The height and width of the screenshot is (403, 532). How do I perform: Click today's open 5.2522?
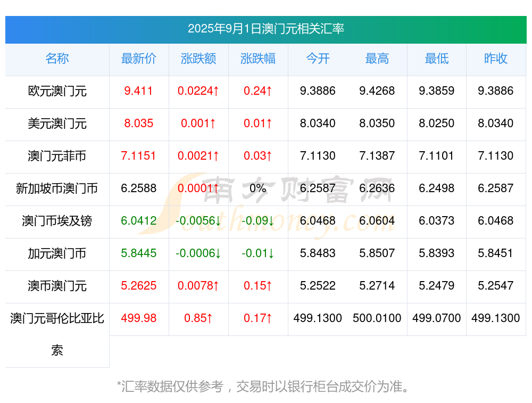click(318, 285)
